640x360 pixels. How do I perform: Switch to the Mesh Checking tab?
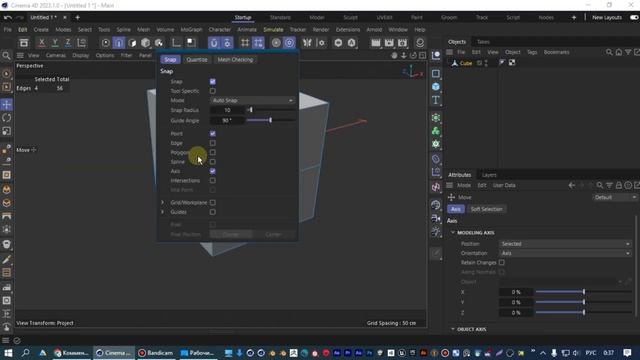point(235,60)
